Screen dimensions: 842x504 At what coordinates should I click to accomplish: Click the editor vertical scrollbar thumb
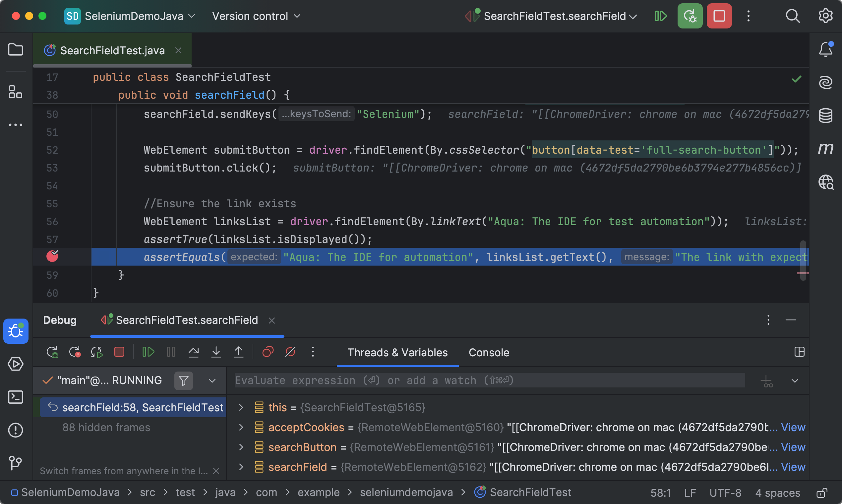[803, 261]
